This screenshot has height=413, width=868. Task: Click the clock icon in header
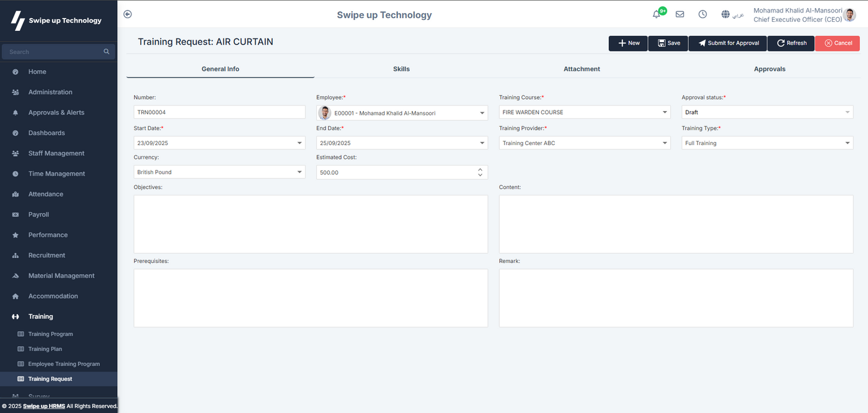[x=702, y=14]
